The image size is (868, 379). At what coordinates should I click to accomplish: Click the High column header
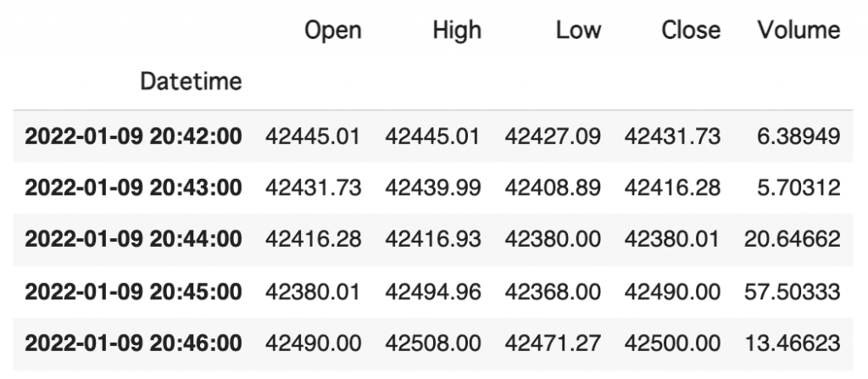click(457, 30)
